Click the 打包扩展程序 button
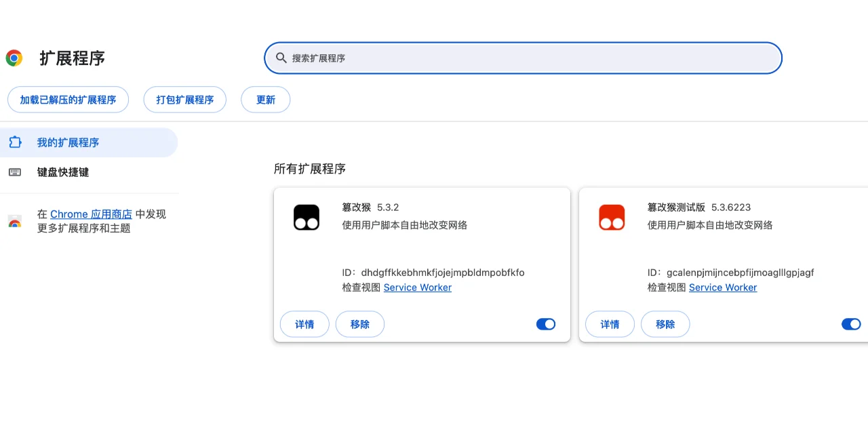Image resolution: width=868 pixels, height=434 pixels. pyautogui.click(x=185, y=100)
